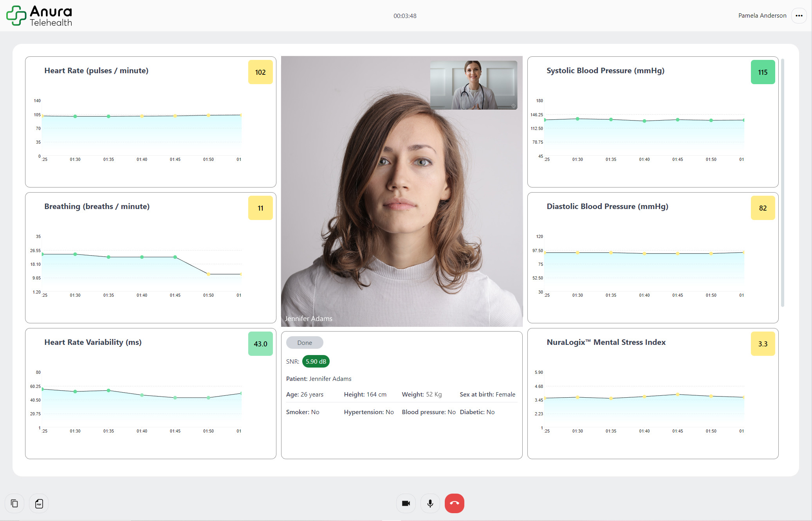Click the doctor's picture-in-picture video thumbnail
Viewport: 812px width, 521px height.
(474, 85)
